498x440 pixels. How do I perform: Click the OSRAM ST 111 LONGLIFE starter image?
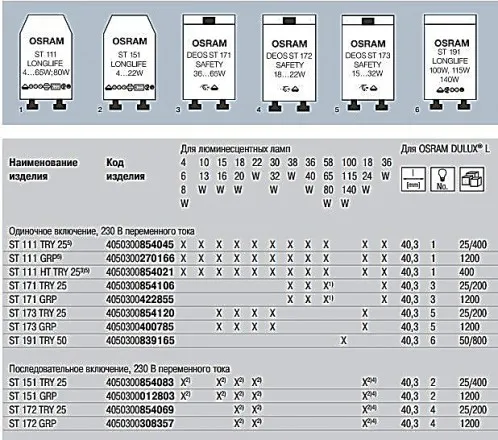point(46,62)
